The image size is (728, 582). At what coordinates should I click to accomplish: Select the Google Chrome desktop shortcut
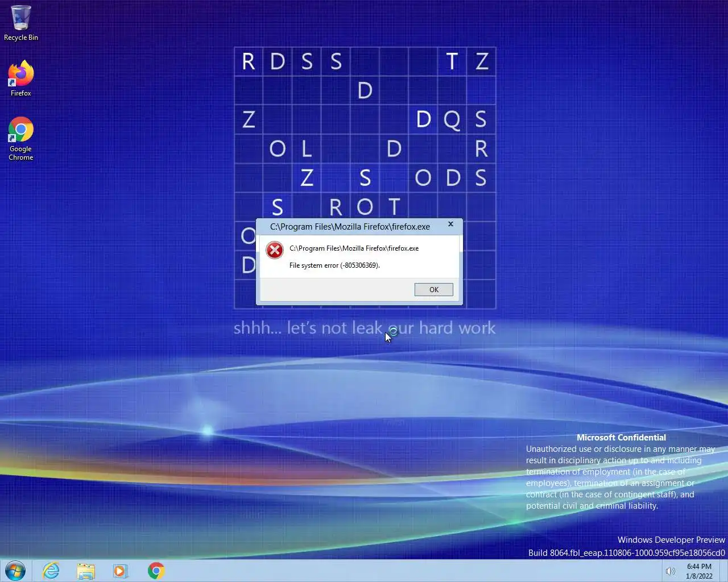point(21,139)
